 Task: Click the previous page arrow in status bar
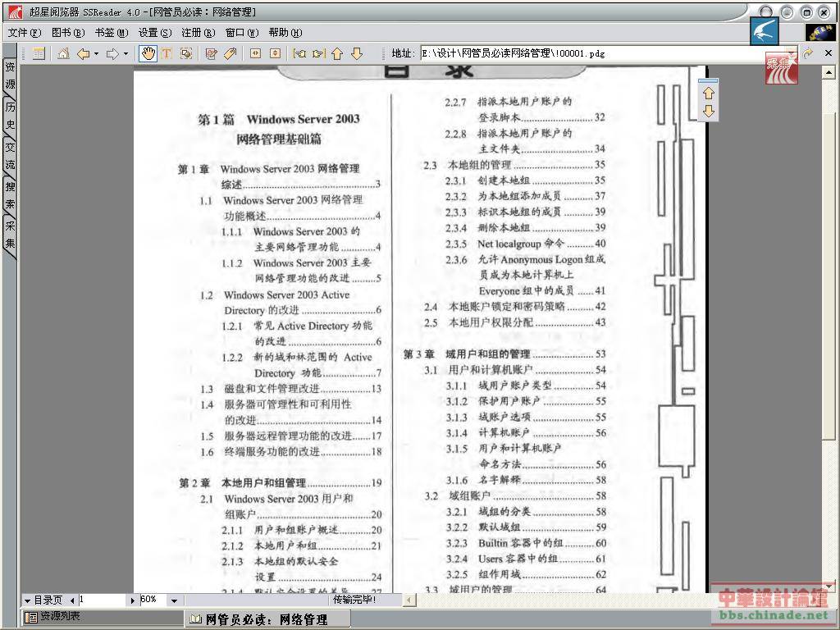click(72, 600)
